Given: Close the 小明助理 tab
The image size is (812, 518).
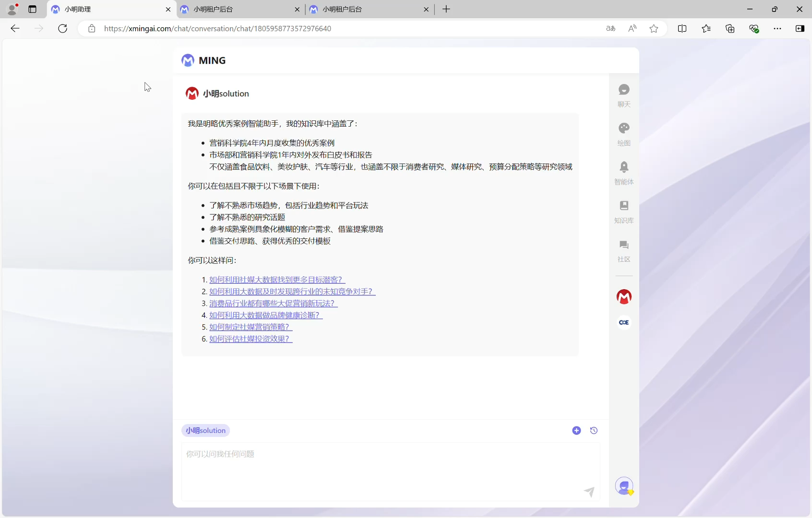Looking at the screenshot, I should pyautogui.click(x=168, y=9).
